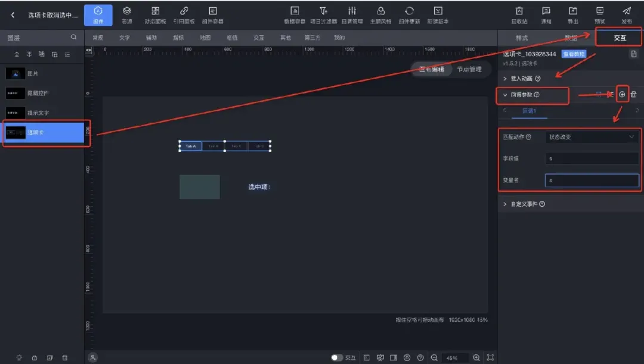Search layers with the magnifier icon
This screenshot has width=644, height=364.
[73, 38]
